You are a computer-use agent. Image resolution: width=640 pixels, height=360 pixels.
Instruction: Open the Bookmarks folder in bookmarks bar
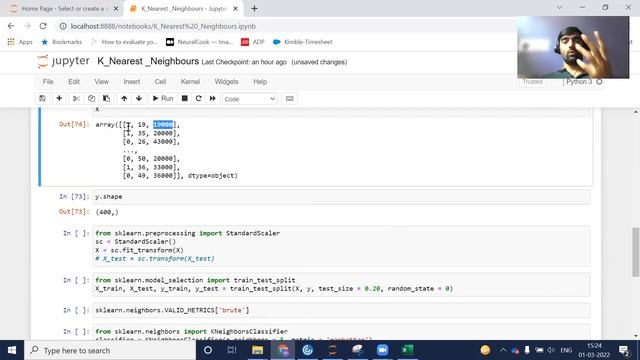tap(62, 42)
